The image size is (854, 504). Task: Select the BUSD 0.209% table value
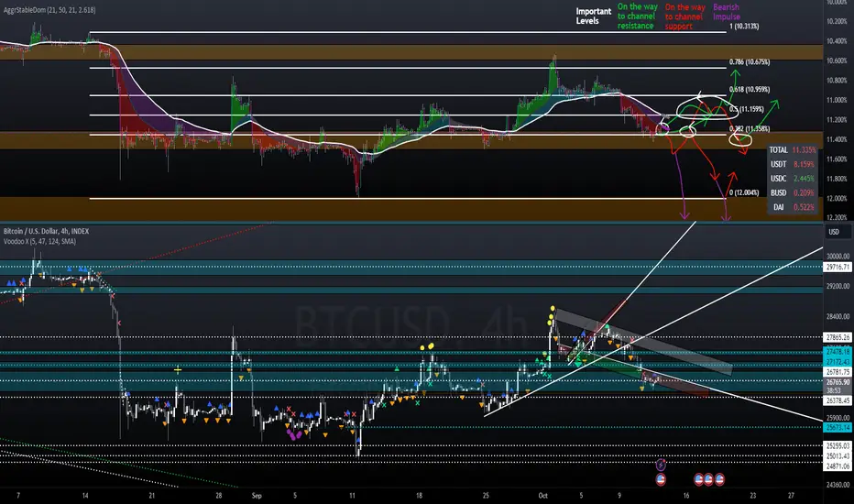(x=804, y=192)
